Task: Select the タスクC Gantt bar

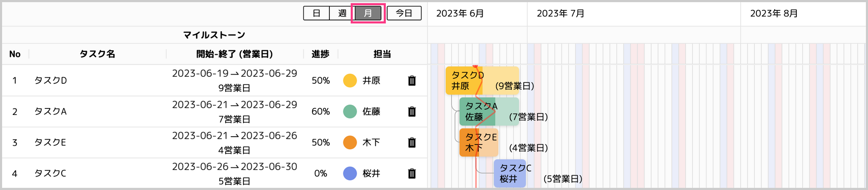Action: tap(510, 174)
